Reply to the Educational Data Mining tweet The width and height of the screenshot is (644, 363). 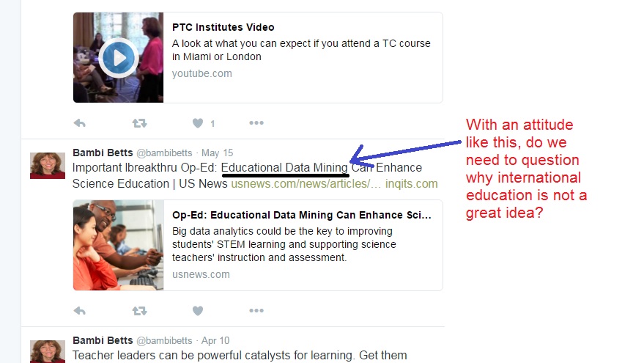point(80,311)
